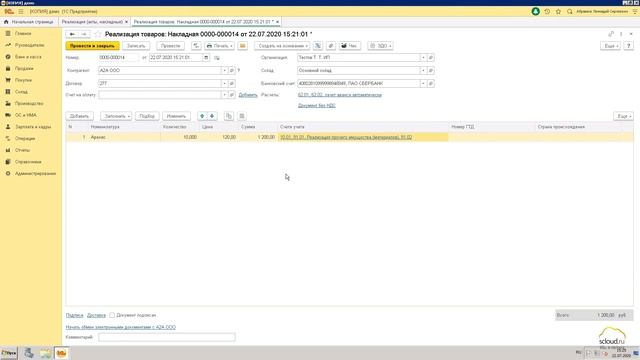This screenshot has height=360, width=640.
Task: Click into the Комментарий field
Action: click(x=167, y=337)
